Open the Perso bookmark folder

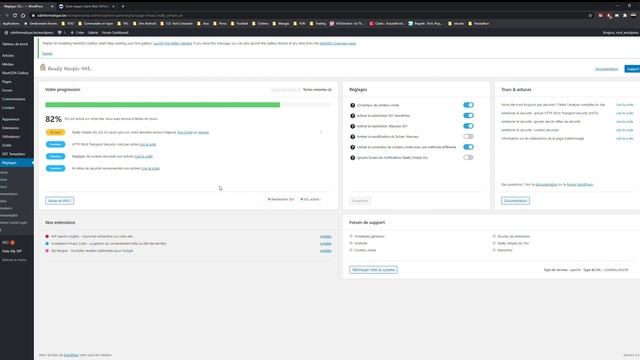(220, 24)
